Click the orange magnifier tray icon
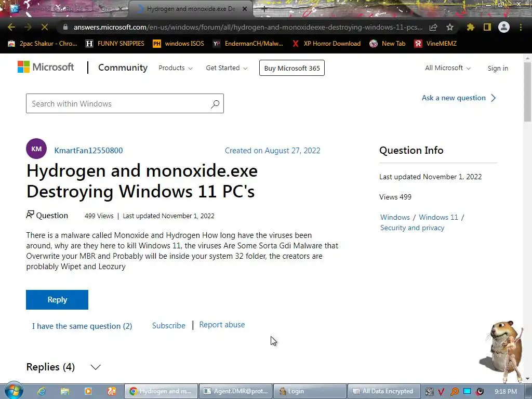Screen dimensions: 532x399 point(454,392)
